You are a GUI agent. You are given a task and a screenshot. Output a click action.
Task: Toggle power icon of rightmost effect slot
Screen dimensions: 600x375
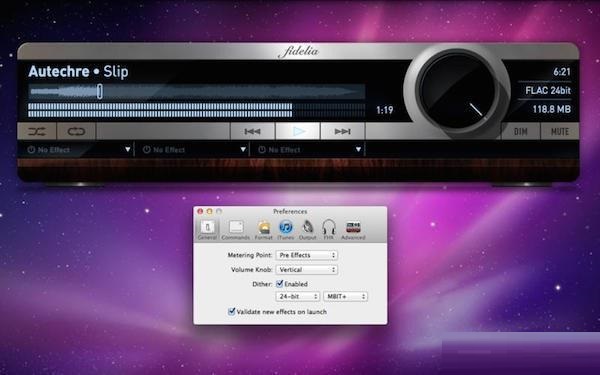262,150
